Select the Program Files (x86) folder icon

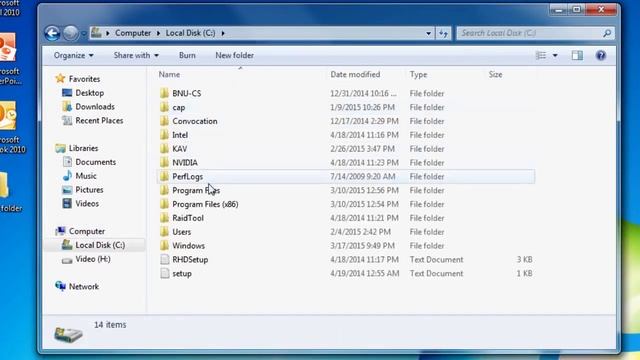click(x=164, y=204)
